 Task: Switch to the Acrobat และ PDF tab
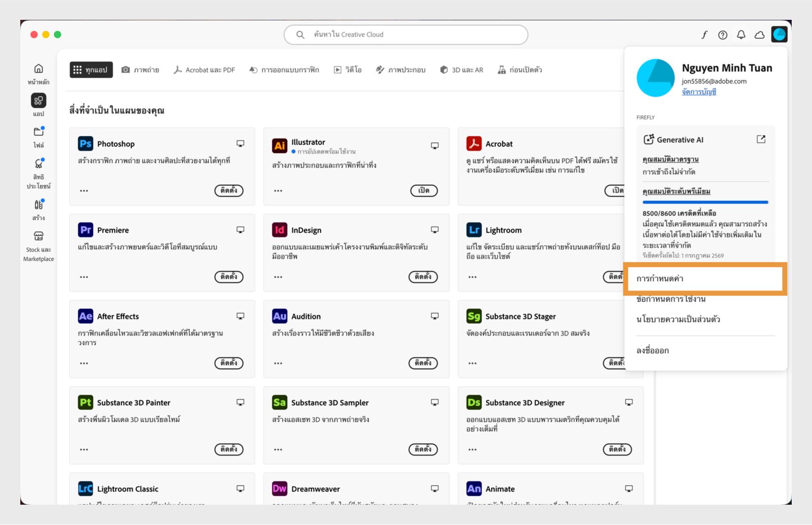pos(204,70)
